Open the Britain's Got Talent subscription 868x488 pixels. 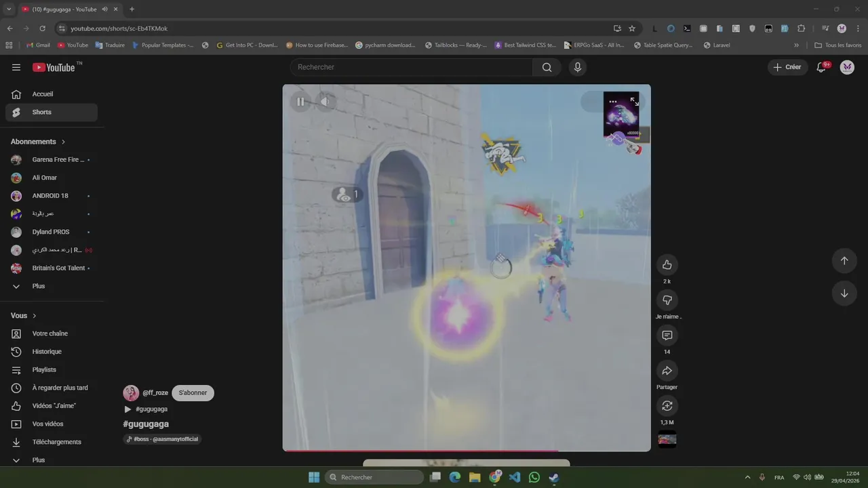point(52,268)
